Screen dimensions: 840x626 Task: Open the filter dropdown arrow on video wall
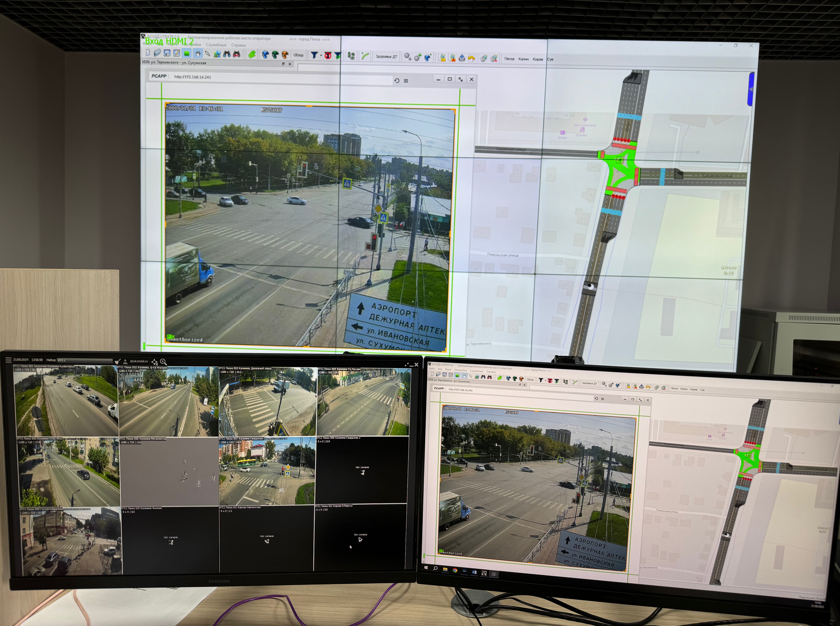(x=321, y=55)
